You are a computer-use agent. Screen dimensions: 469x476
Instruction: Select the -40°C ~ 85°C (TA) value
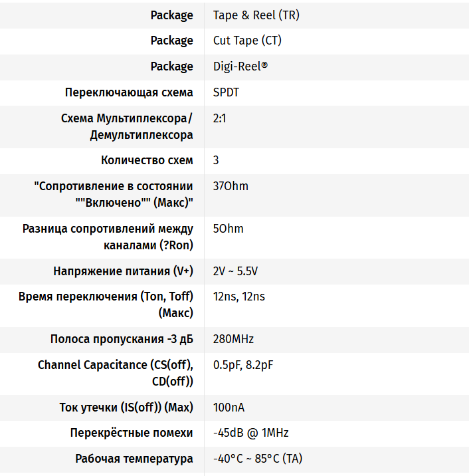(x=258, y=459)
